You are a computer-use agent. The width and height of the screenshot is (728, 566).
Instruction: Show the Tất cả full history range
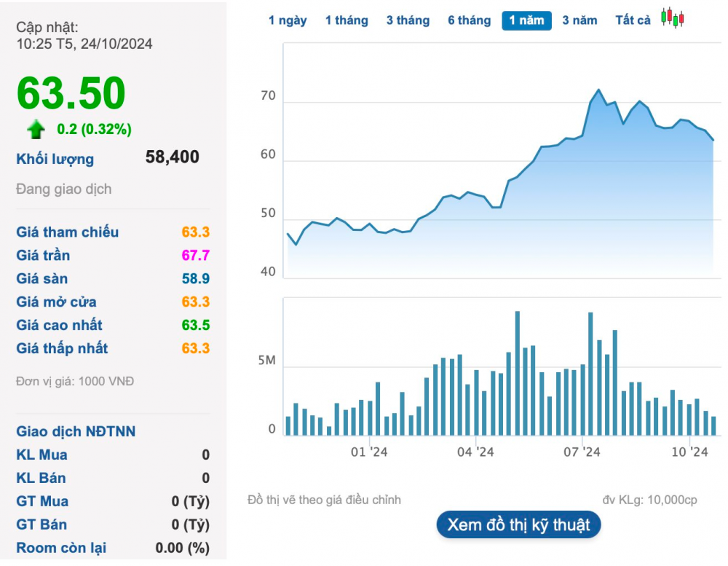coord(633,20)
